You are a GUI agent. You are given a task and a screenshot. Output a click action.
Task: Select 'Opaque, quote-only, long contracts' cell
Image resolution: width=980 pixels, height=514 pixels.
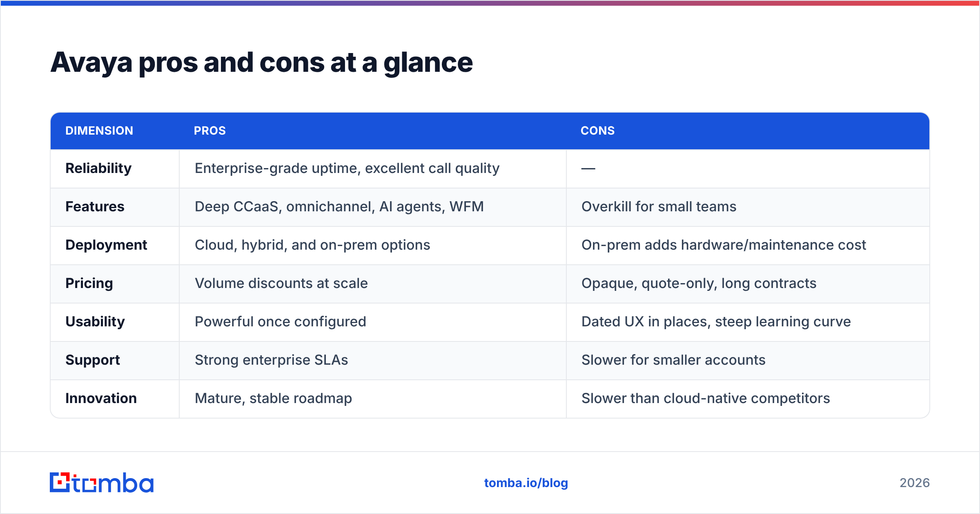coord(748,284)
